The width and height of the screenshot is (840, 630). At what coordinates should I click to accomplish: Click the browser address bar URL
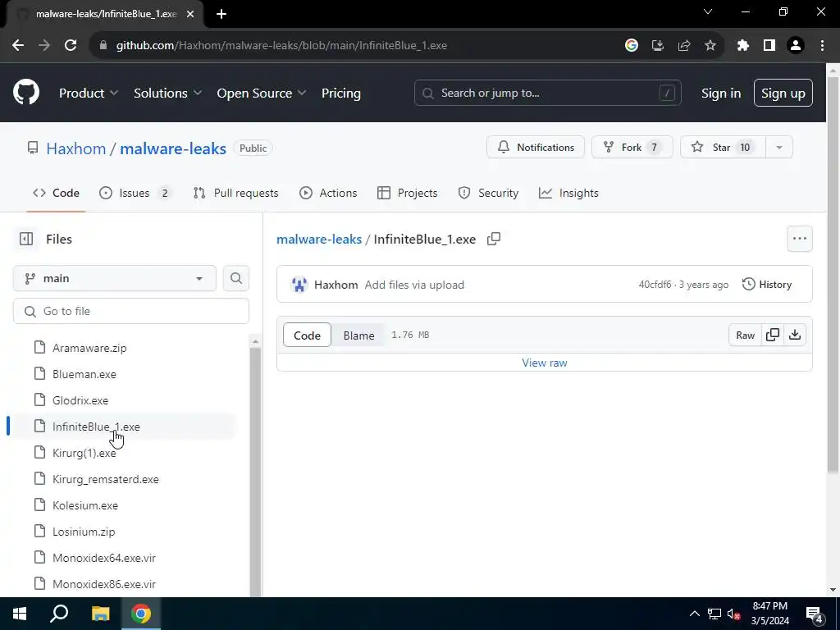coord(282,46)
